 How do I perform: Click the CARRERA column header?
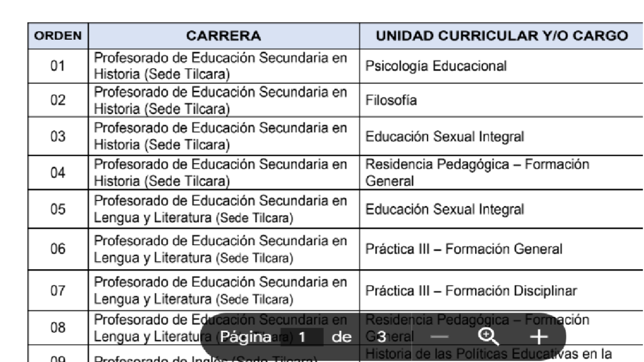(x=224, y=36)
